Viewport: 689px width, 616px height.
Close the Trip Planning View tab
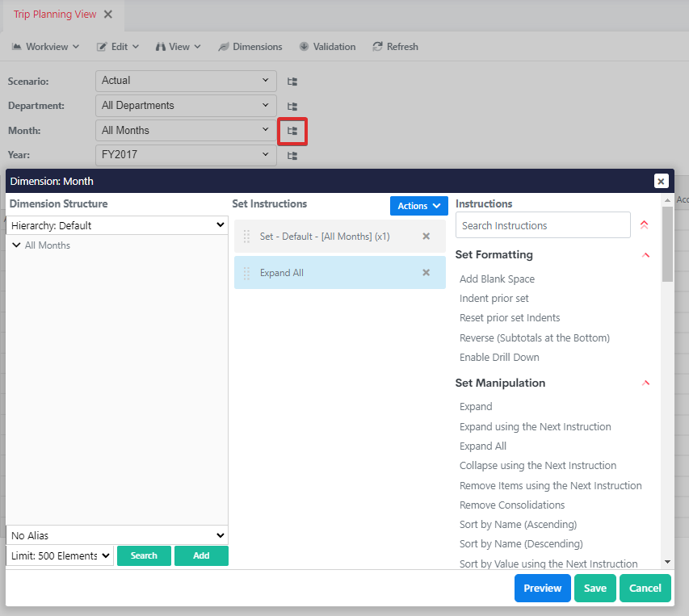pos(108,15)
